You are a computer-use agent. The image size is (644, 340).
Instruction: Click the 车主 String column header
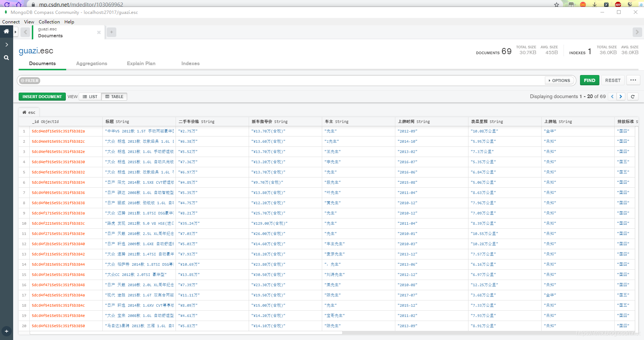click(x=358, y=122)
